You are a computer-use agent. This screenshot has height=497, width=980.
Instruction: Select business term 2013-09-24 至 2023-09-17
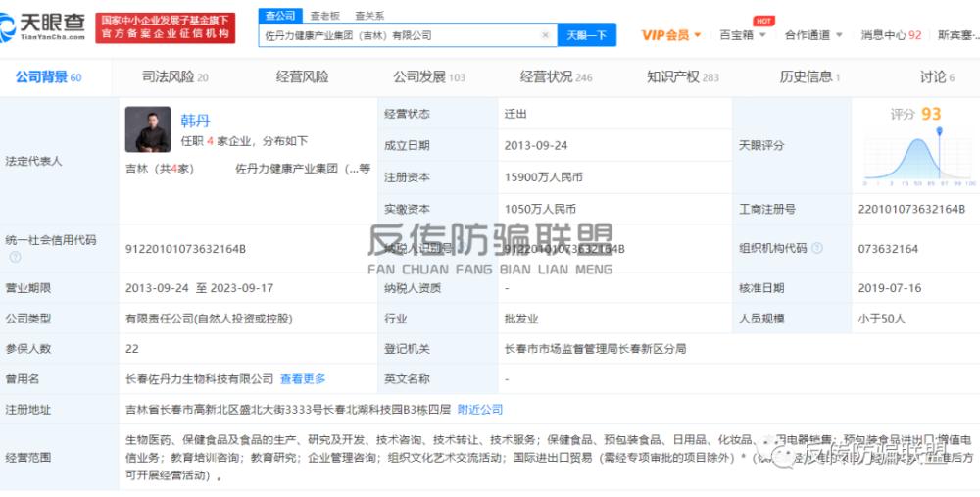click(199, 288)
